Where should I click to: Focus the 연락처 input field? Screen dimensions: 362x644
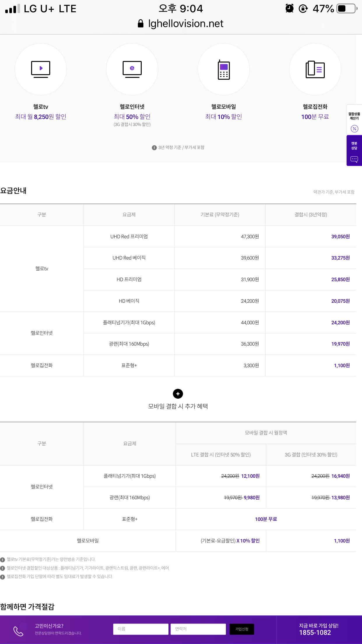click(198, 629)
